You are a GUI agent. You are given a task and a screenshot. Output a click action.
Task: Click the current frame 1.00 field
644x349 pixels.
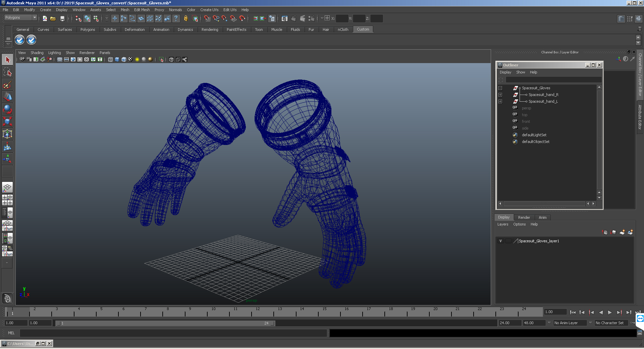[x=555, y=312]
